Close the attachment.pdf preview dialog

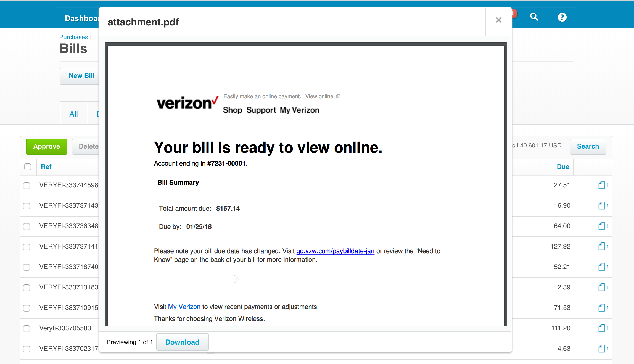(498, 20)
